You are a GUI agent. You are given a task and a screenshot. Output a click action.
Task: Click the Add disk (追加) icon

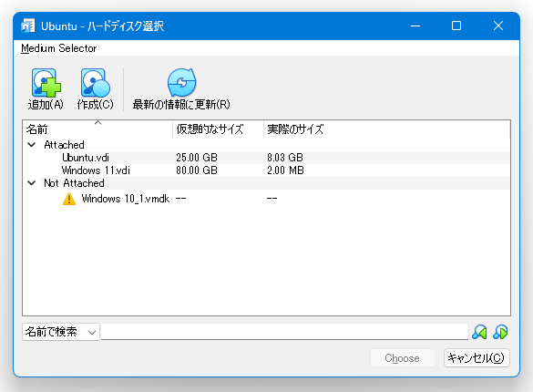point(46,83)
